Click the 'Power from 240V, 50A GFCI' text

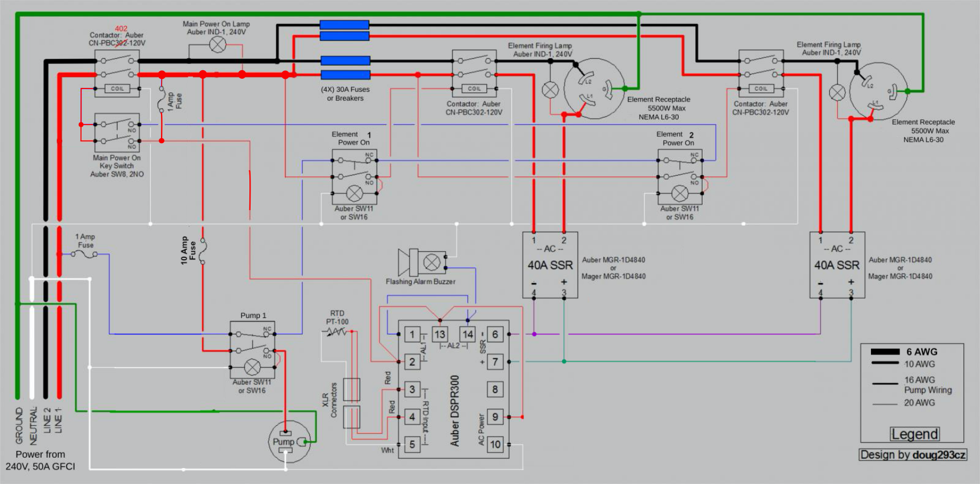[x=41, y=460]
